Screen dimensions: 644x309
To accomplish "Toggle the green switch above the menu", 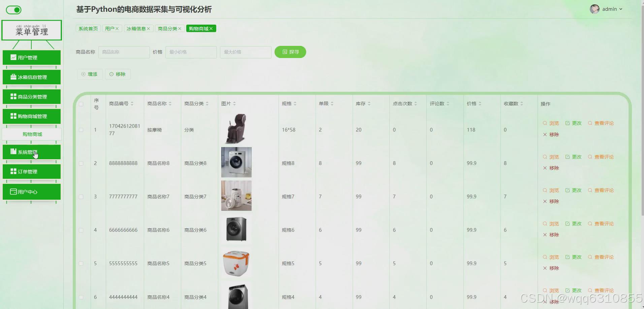I will pos(13,10).
